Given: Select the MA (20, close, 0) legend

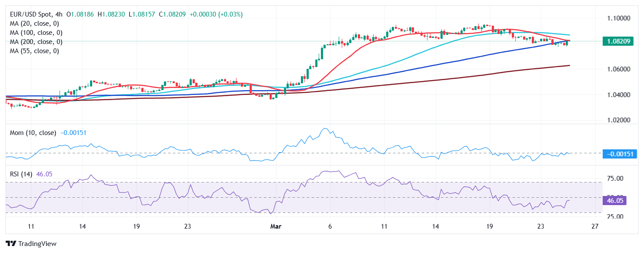Looking at the screenshot, I should point(34,24).
